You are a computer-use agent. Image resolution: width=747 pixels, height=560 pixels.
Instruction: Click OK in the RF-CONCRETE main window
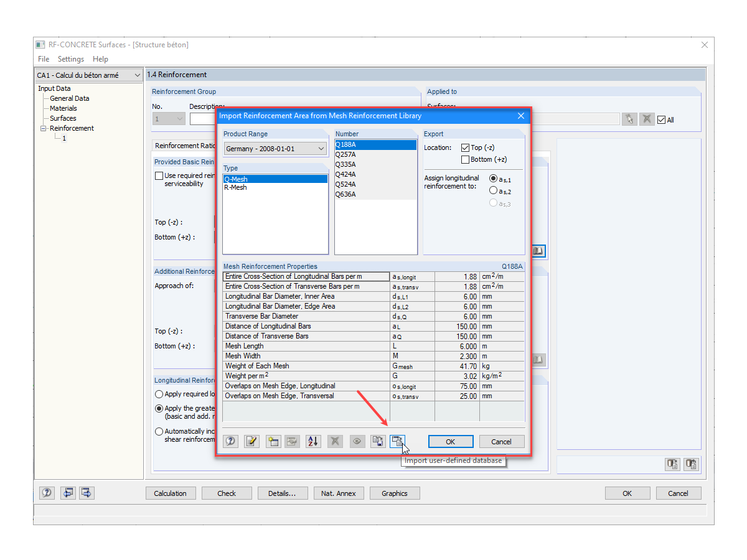[x=627, y=493]
